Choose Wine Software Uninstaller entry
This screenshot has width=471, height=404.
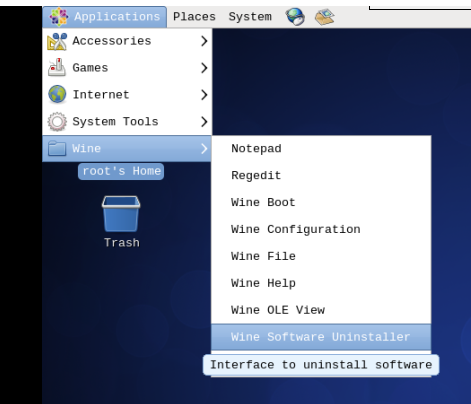pyautogui.click(x=321, y=337)
